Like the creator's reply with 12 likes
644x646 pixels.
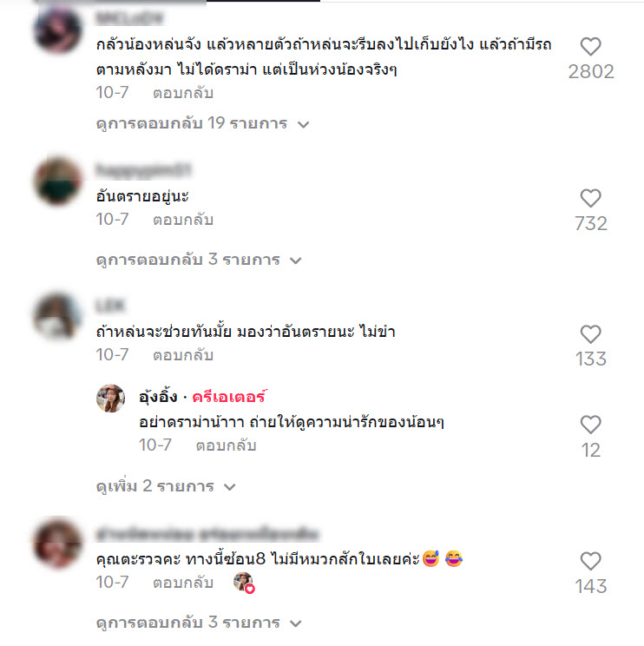[x=590, y=425]
